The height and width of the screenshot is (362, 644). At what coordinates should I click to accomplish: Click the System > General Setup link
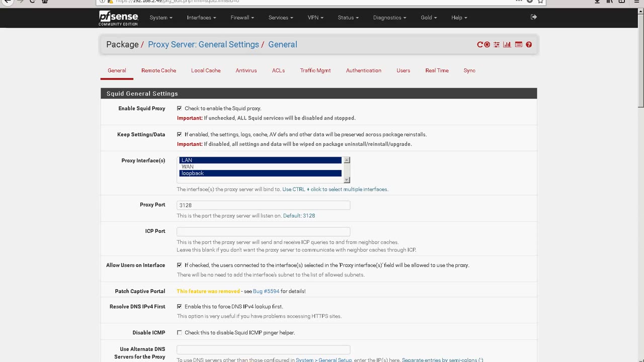coord(324,360)
